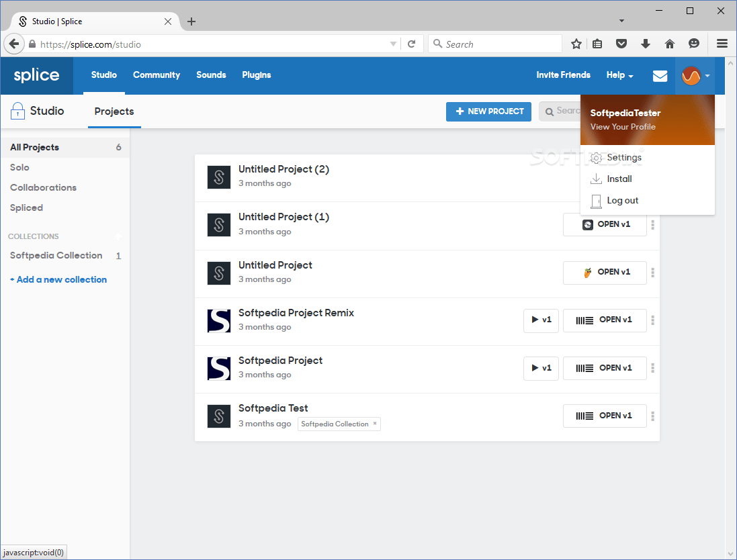Open v1 of Untitled Project in FL Studio
This screenshot has height=560, width=737.
[x=605, y=273]
